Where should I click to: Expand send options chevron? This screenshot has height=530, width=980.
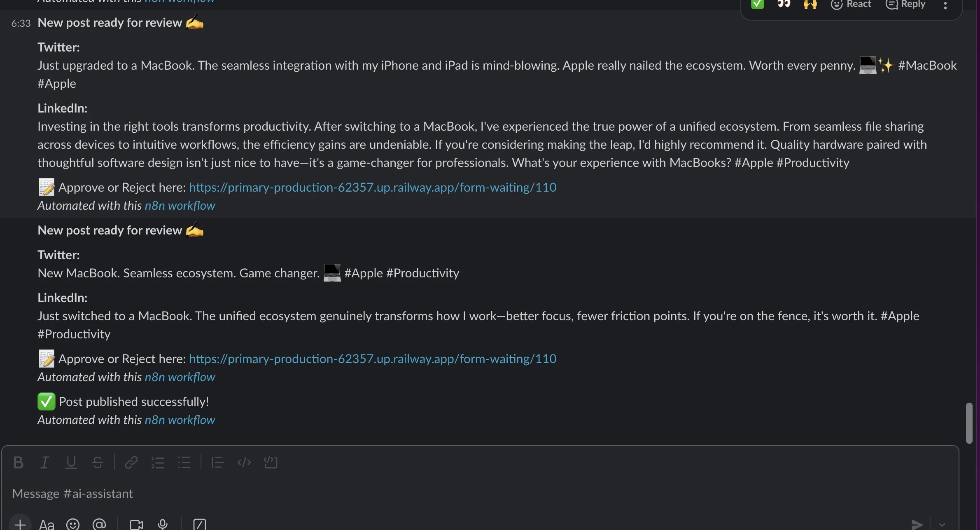(x=942, y=524)
